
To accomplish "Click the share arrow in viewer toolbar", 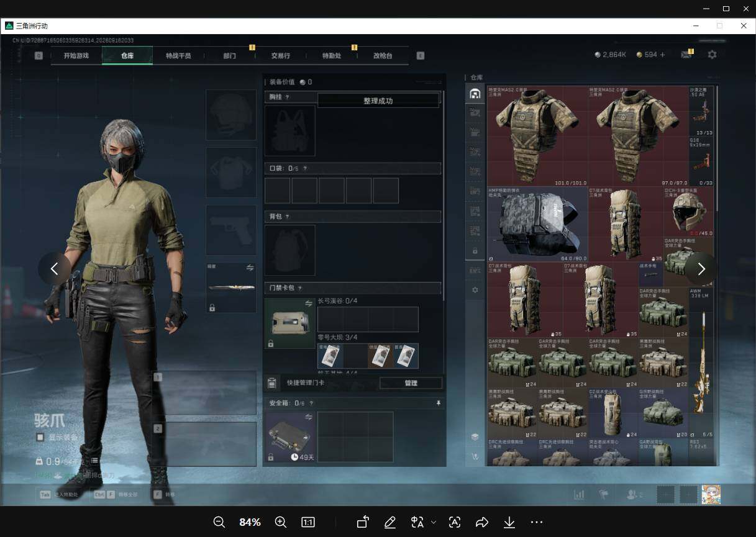I will coord(482,522).
